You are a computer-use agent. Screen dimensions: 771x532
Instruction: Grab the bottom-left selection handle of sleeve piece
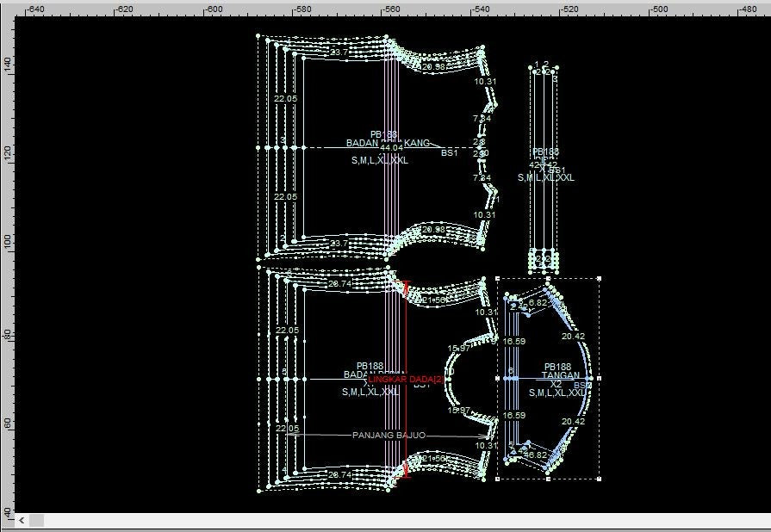[x=498, y=479]
